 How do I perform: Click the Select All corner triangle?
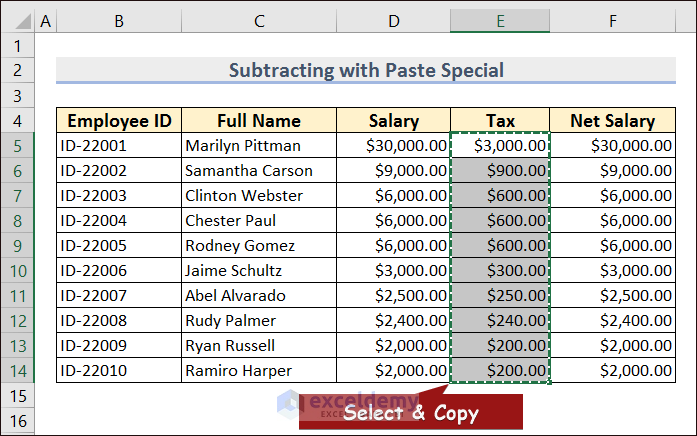(17, 22)
